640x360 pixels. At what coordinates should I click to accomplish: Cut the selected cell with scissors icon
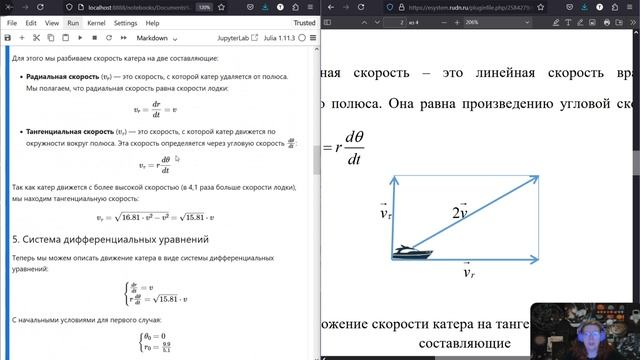(36, 38)
